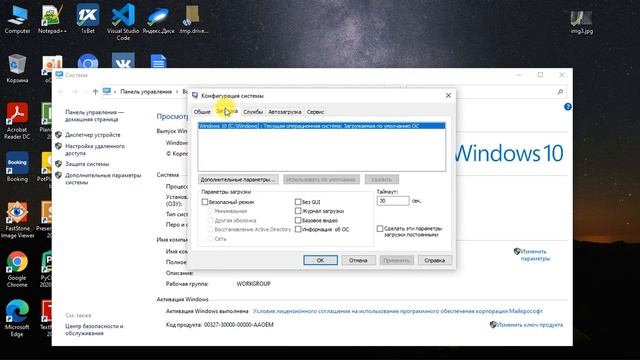Close the Конфигурация системы dialog
640x360 pixels.
click(448, 96)
